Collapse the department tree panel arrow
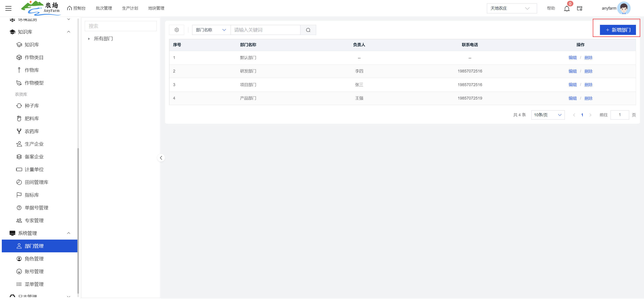The image size is (644, 302). tap(161, 158)
